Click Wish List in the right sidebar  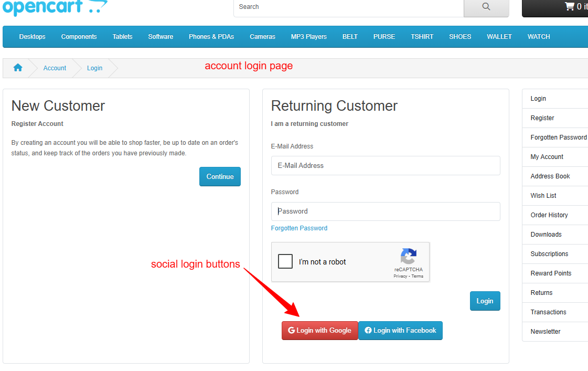tap(543, 195)
